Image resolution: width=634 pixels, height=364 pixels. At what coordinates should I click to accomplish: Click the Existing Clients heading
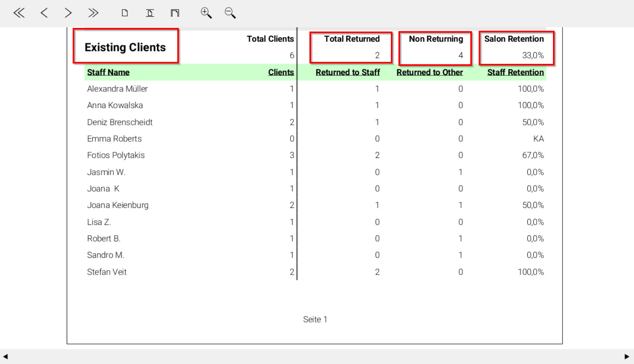(x=125, y=47)
